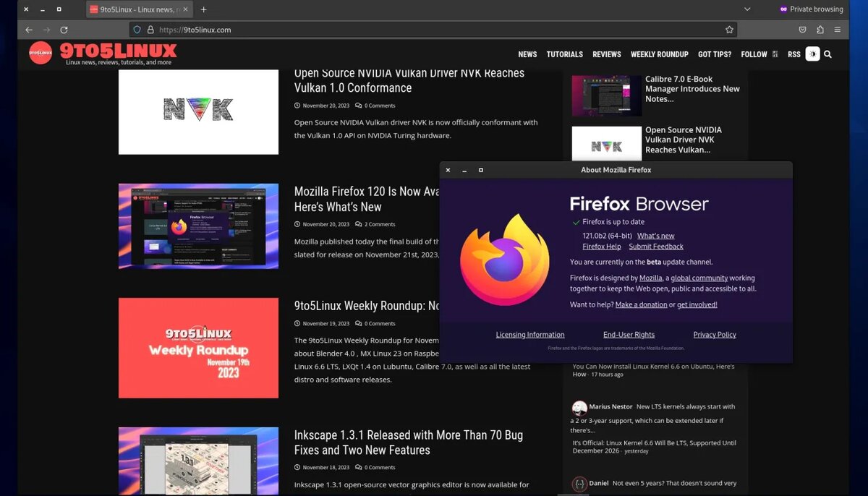Click the get involved! link

(x=697, y=304)
